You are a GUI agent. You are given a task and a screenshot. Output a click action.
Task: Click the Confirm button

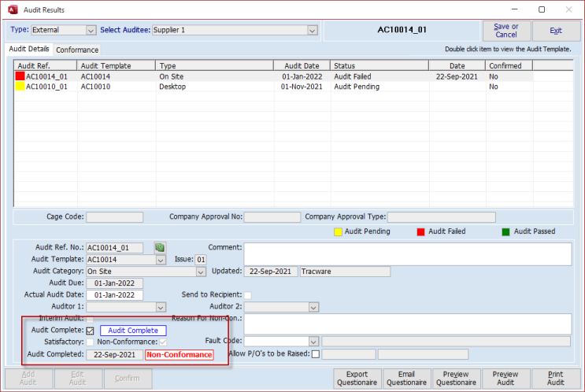pyautogui.click(x=128, y=378)
